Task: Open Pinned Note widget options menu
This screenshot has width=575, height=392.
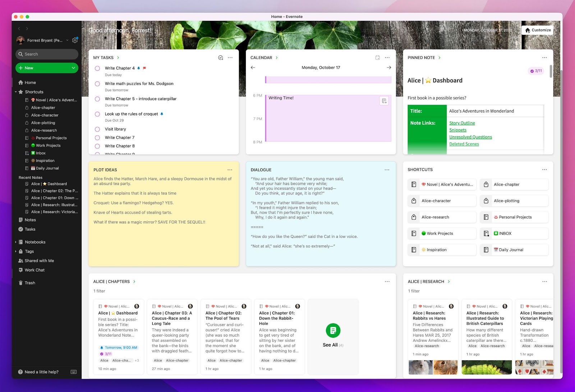Action: click(544, 57)
